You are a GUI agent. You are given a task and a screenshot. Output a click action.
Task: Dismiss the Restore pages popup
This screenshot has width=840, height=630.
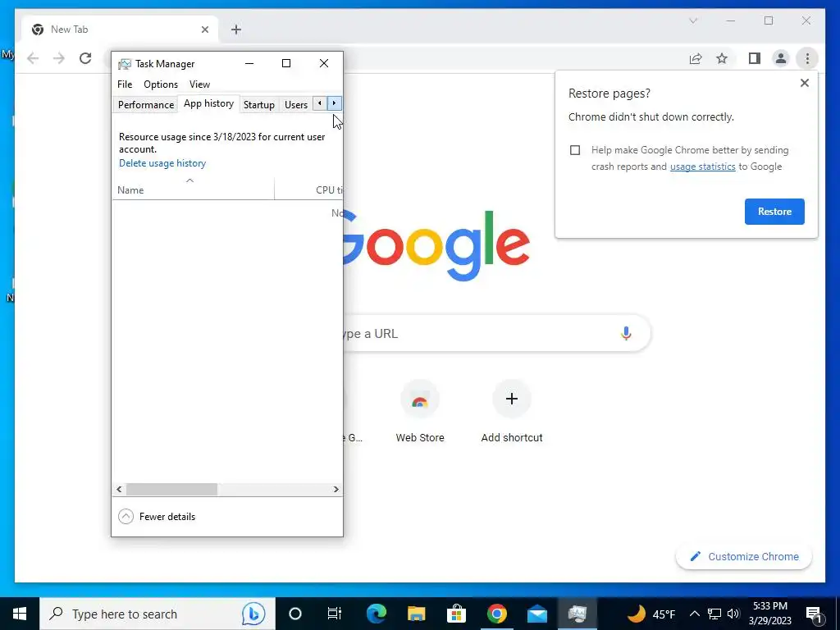[x=804, y=83]
